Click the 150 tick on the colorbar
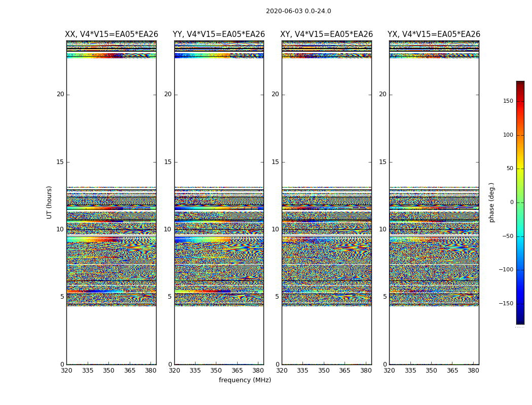Image resolution: width=532 pixels, height=405 pixels. 507,101
